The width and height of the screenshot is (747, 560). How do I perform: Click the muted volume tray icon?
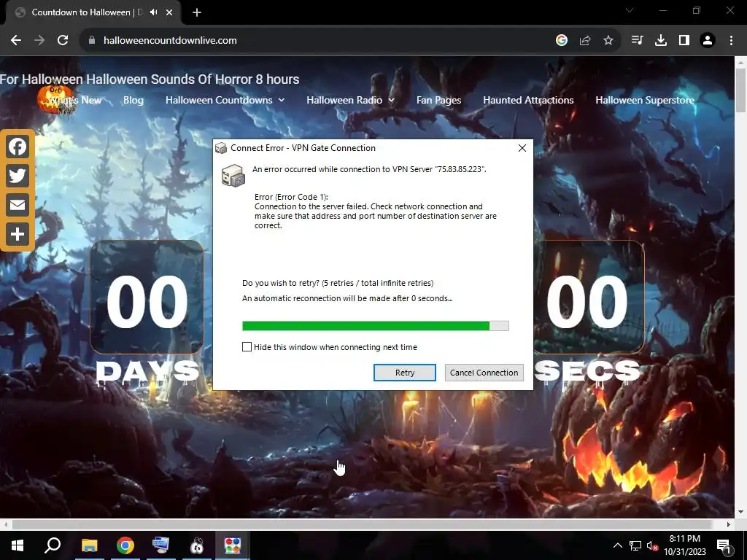pos(651,545)
